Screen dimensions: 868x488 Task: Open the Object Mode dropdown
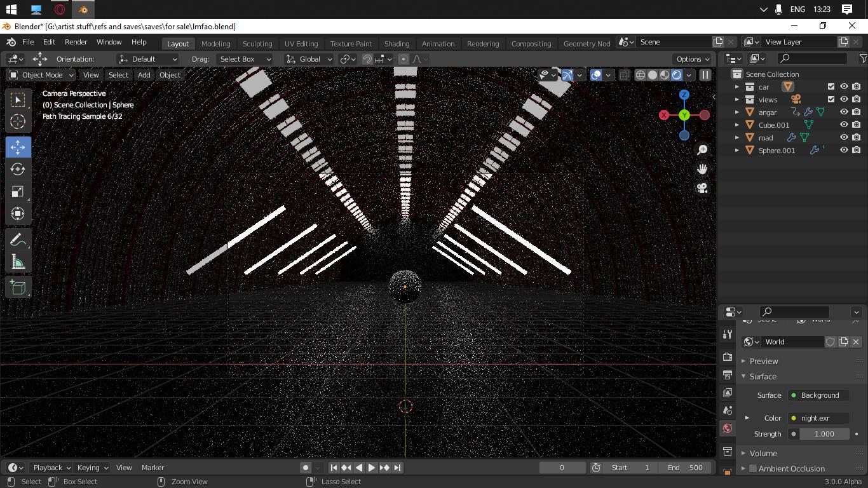(41, 75)
